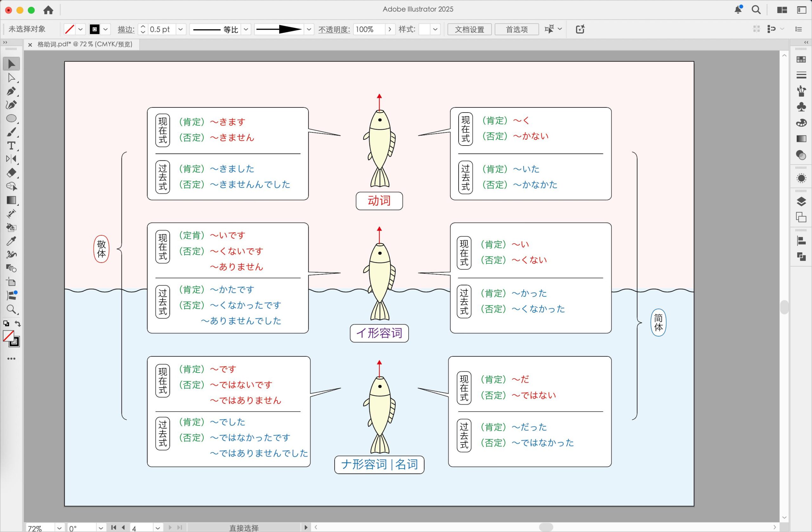Viewport: 812px width, 532px height.
Task: Click the 首选项 button
Action: click(516, 29)
